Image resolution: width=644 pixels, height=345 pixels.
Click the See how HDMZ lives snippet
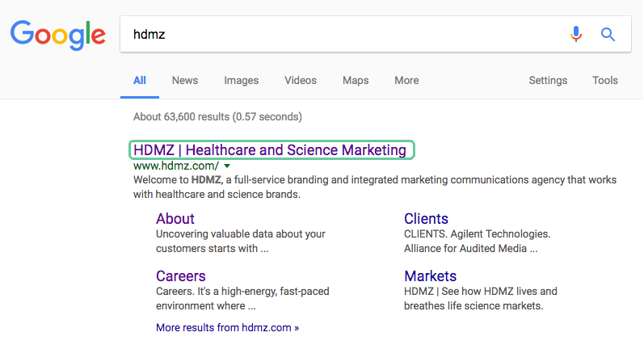[481, 299]
